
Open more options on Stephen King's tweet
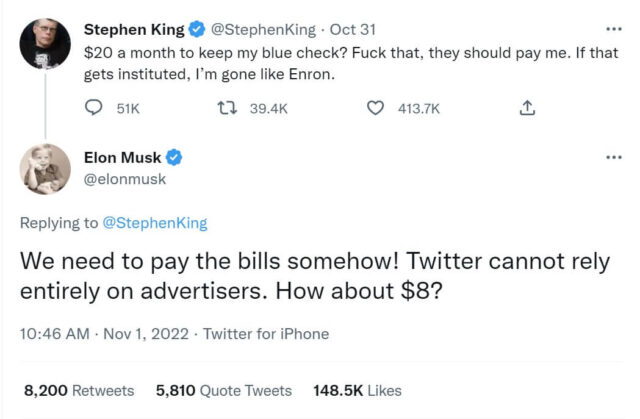pyautogui.click(x=613, y=28)
